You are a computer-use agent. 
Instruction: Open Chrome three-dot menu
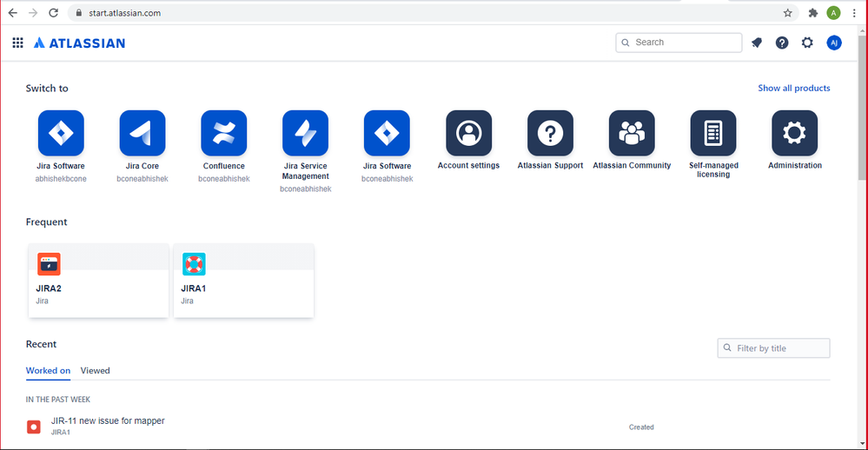coord(854,13)
